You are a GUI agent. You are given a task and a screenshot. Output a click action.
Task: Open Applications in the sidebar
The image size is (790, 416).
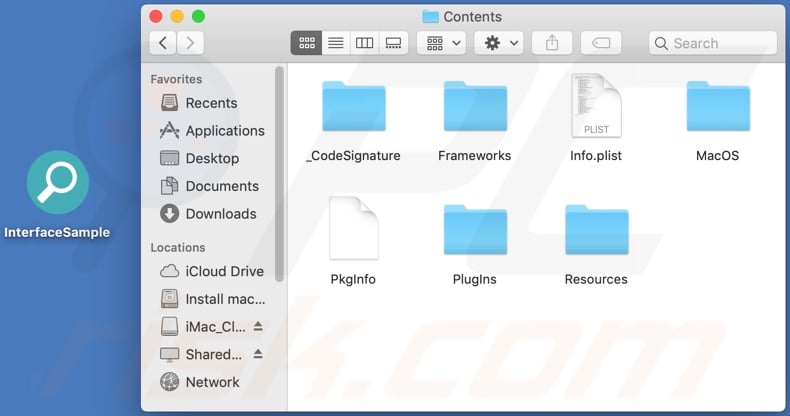click(x=213, y=130)
